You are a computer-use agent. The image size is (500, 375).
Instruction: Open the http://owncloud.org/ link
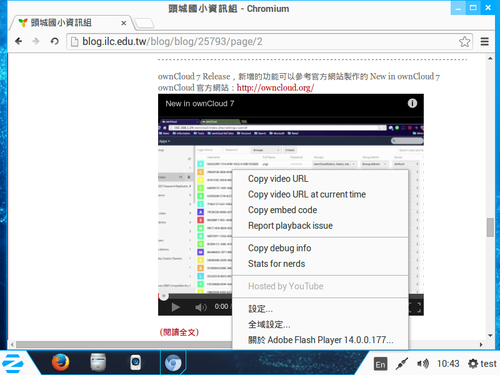pyautogui.click(x=275, y=88)
